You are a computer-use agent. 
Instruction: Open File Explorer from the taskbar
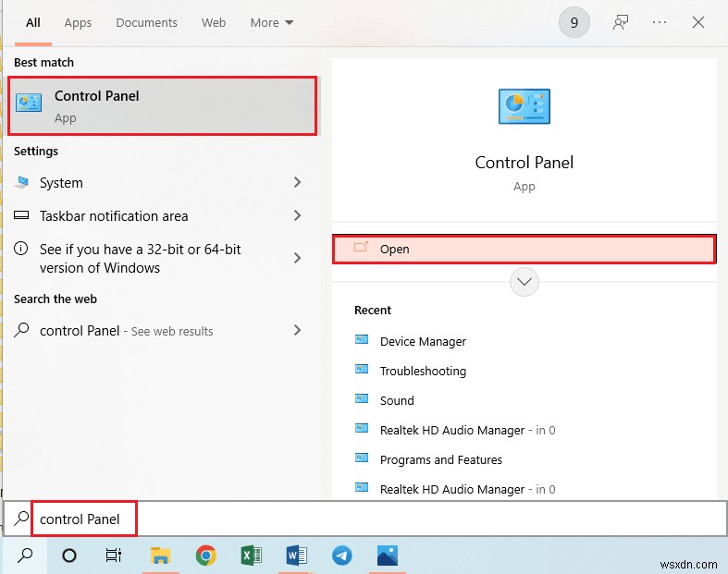click(161, 556)
